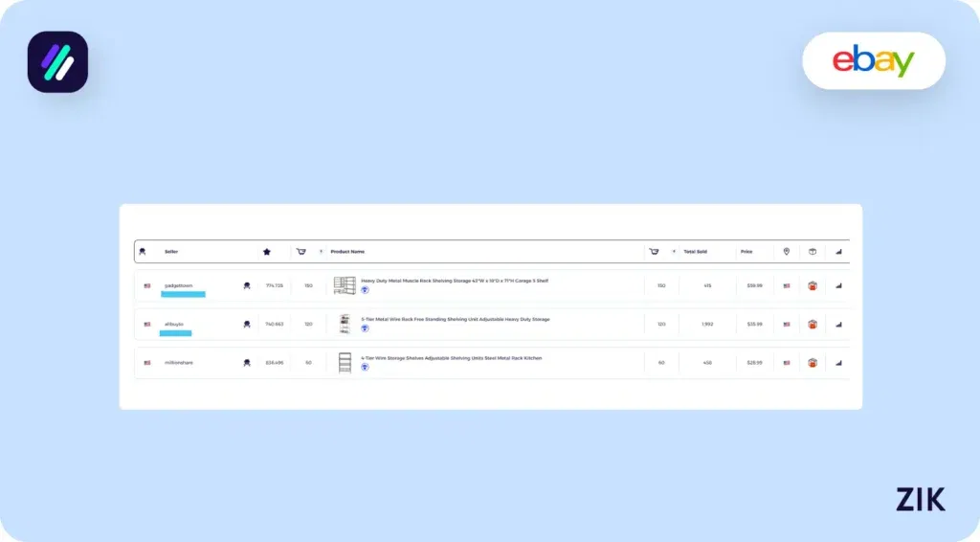The width and height of the screenshot is (980, 542).
Task: Click the eBay logo badge
Action: click(x=873, y=61)
